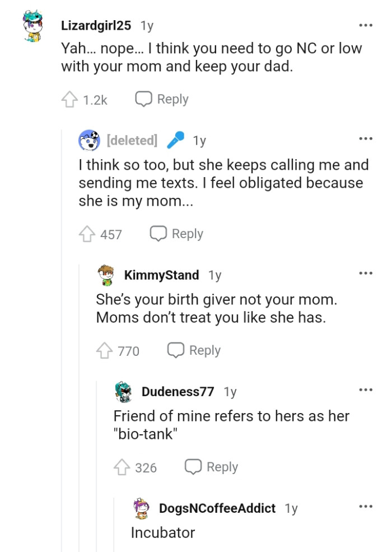
Task: Click KimmyStand's avatar icon
Action: 106,275
